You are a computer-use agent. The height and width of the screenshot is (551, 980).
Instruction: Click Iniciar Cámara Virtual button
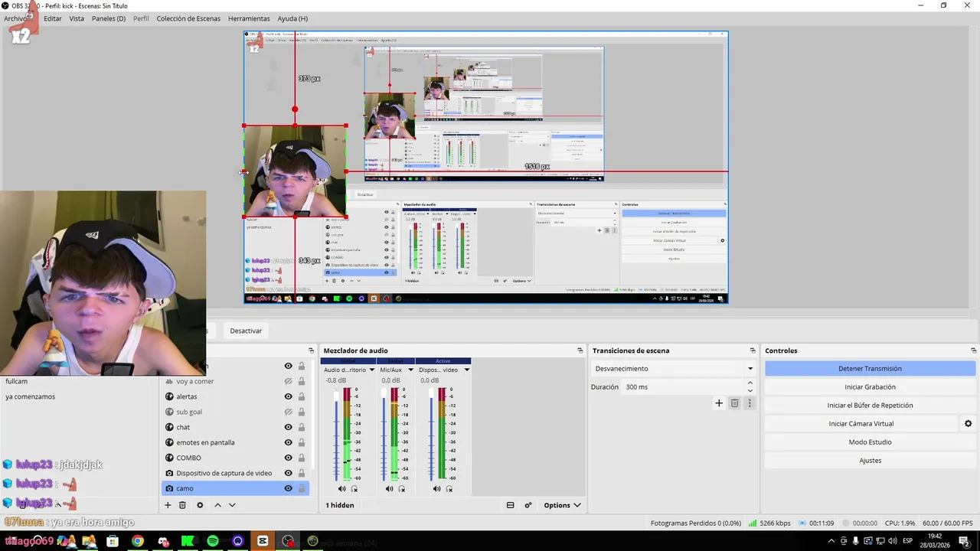[861, 423]
